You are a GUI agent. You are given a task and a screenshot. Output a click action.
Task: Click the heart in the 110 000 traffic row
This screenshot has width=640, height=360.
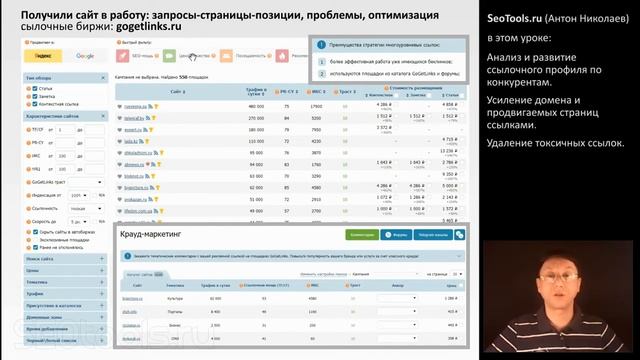pos(120,141)
